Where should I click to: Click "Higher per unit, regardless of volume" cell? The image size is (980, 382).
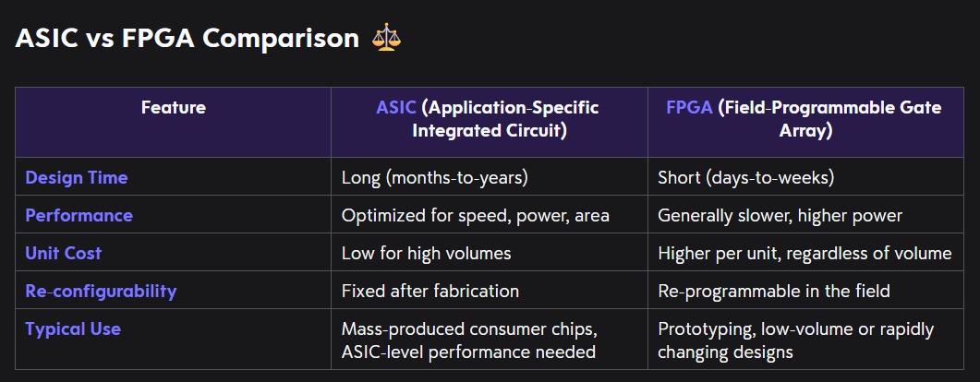(x=804, y=253)
